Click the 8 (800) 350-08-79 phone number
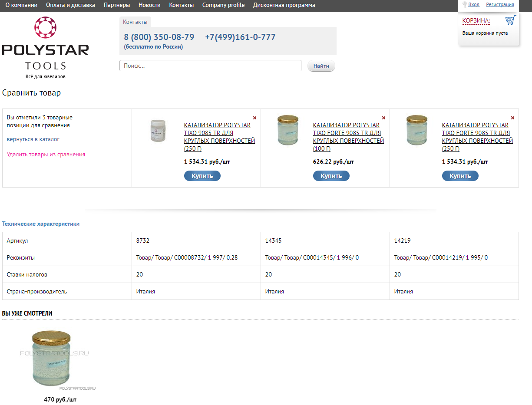Image resolution: width=532 pixels, height=405 pixels. click(x=159, y=37)
